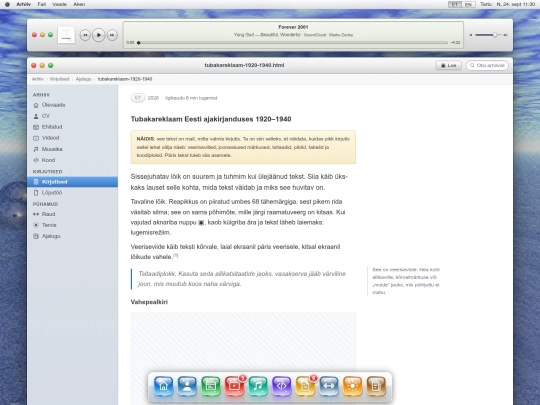The height and width of the screenshot is (405, 540).
Task: Click the system logo in menu bar
Action: coord(7,4)
